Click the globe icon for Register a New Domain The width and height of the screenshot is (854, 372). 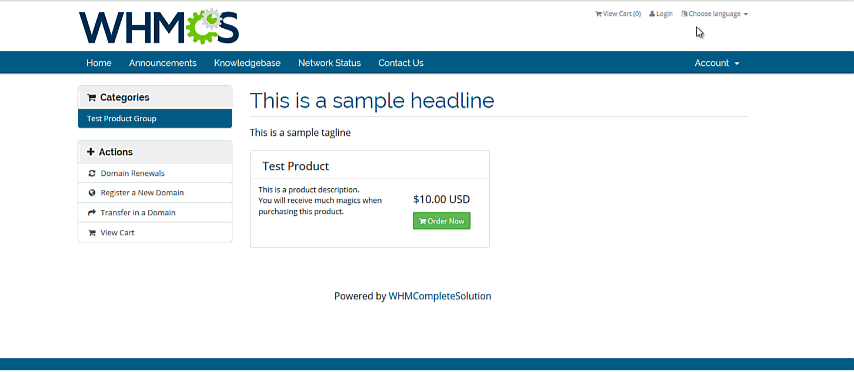click(92, 193)
